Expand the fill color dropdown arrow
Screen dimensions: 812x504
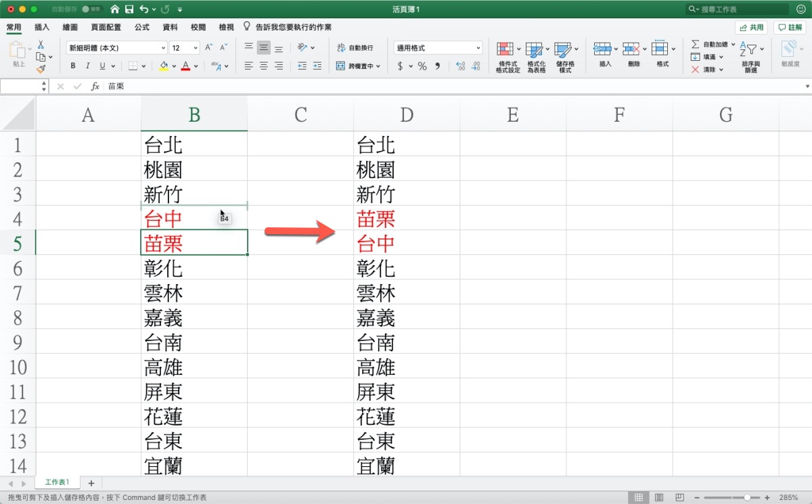click(174, 66)
